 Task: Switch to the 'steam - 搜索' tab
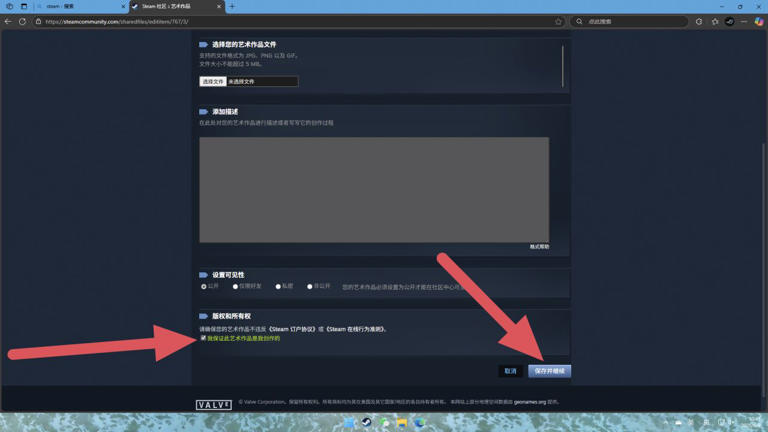[x=80, y=6]
